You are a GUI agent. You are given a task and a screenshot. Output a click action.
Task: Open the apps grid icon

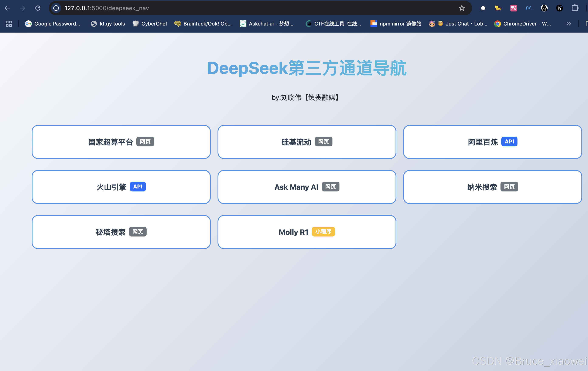point(9,24)
